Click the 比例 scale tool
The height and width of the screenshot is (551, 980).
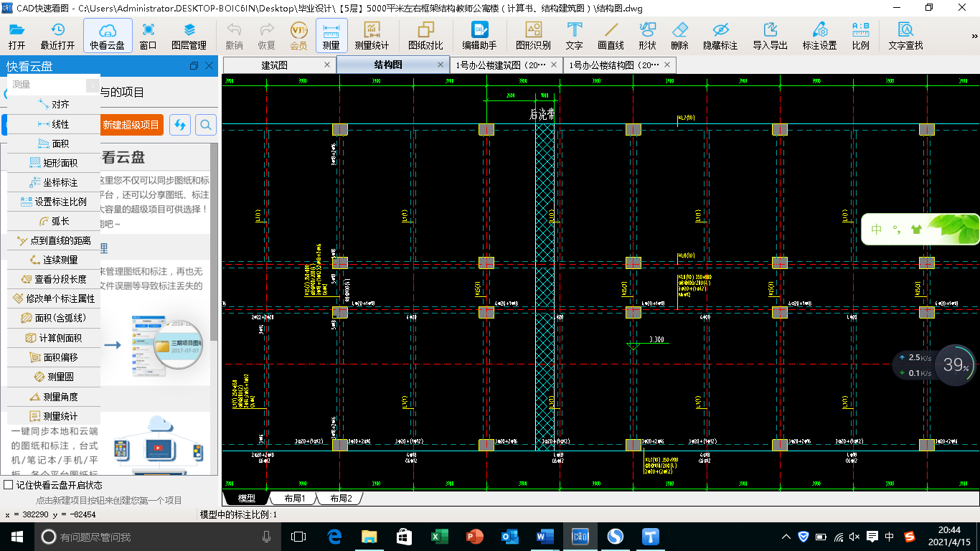[861, 36]
